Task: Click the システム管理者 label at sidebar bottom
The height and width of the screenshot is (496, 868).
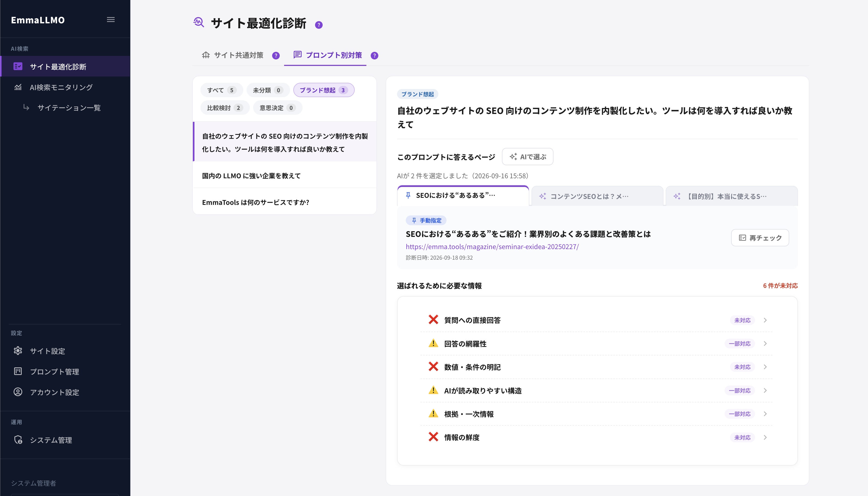Action: point(33,483)
